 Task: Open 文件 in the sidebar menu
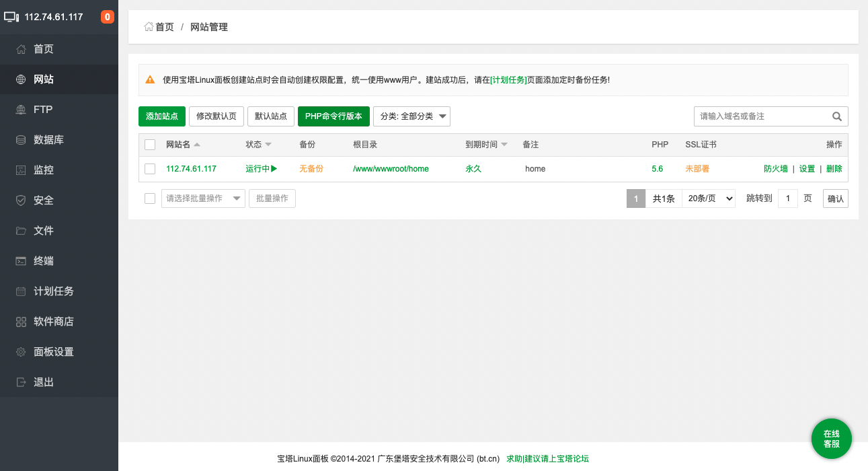59,231
